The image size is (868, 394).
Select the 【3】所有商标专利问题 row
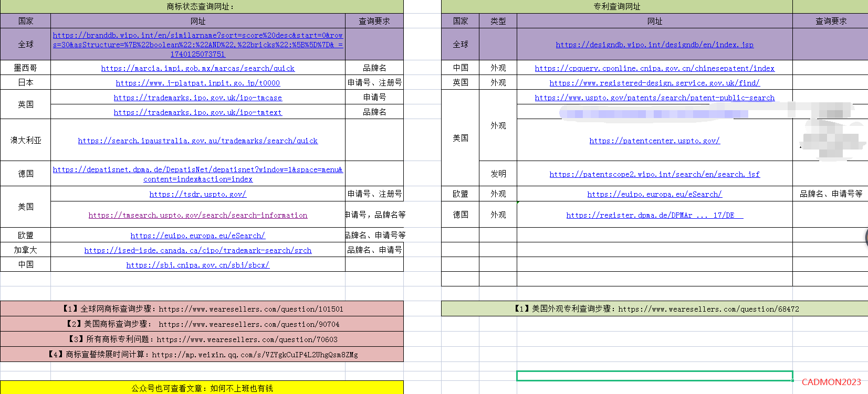pyautogui.click(x=202, y=339)
